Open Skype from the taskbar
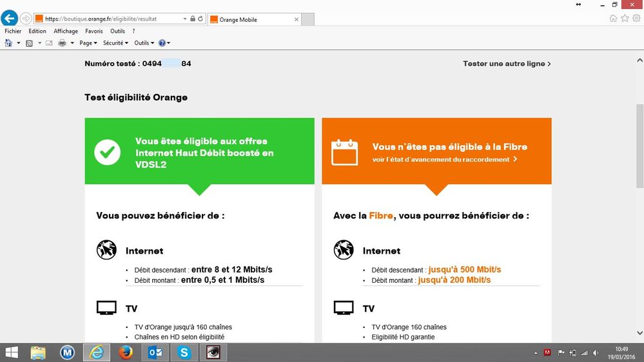The height and width of the screenshot is (362, 644). coord(184,352)
